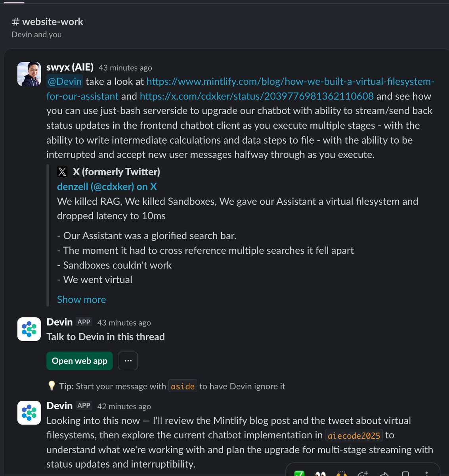Expand the tweet with Show more
449x476 pixels.
click(x=81, y=299)
